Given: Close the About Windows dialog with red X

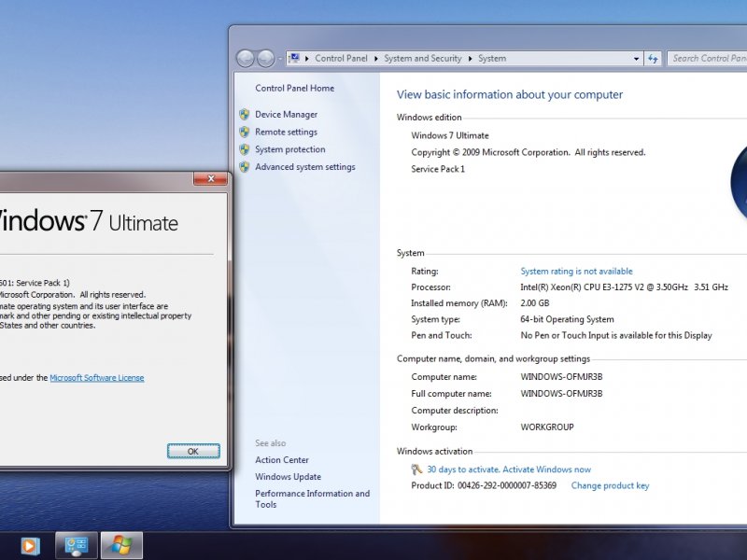Looking at the screenshot, I should 210,178.
